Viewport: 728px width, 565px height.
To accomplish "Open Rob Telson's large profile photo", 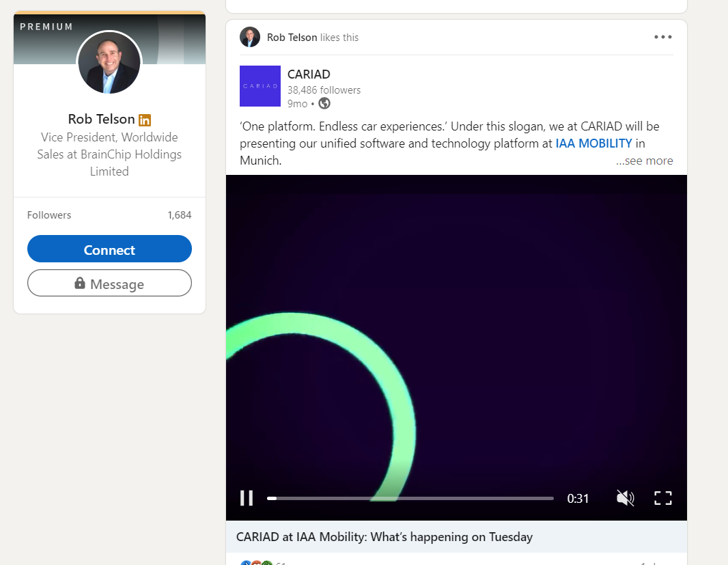I will [x=109, y=62].
